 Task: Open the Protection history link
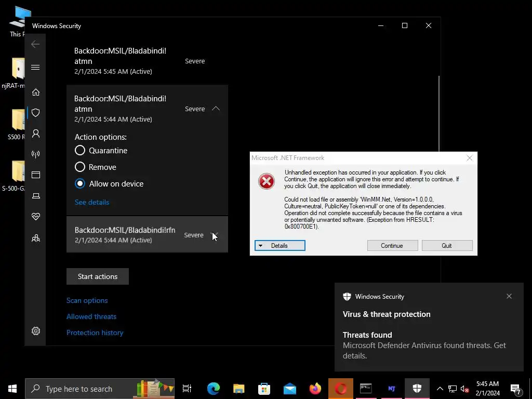point(95,333)
